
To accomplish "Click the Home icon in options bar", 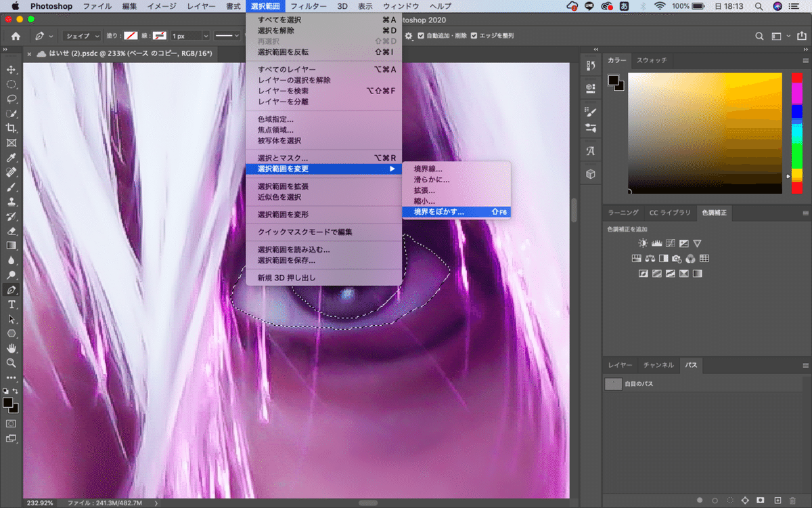I will click(x=16, y=36).
